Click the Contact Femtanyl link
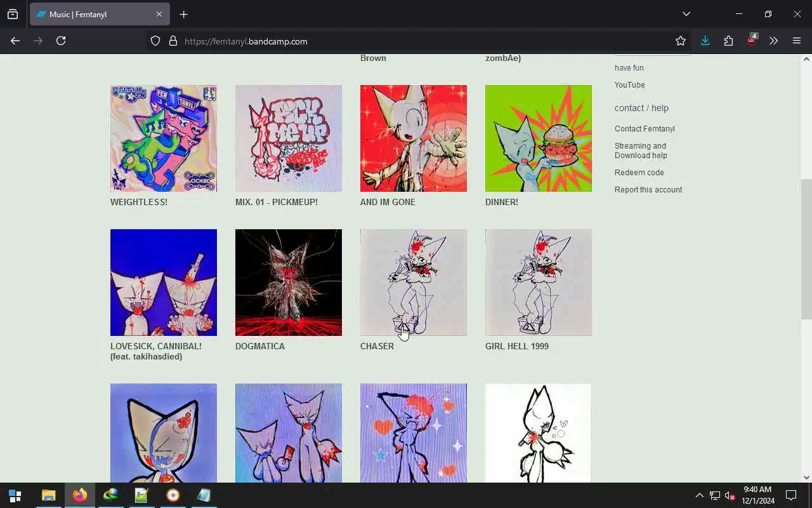 pos(645,129)
